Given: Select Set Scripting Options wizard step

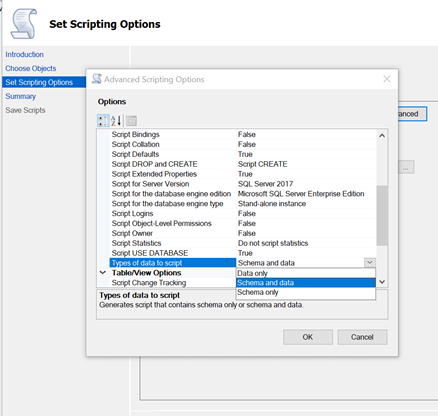Looking at the screenshot, I should 44,82.
